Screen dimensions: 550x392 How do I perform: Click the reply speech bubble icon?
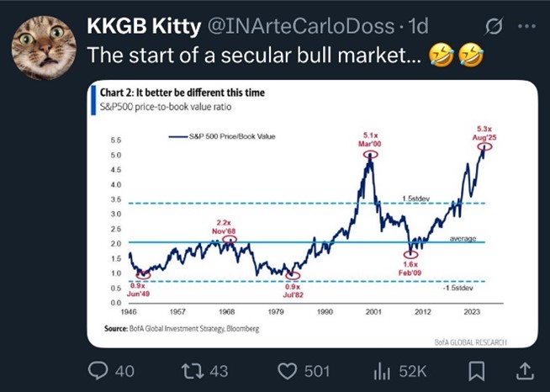point(99,371)
